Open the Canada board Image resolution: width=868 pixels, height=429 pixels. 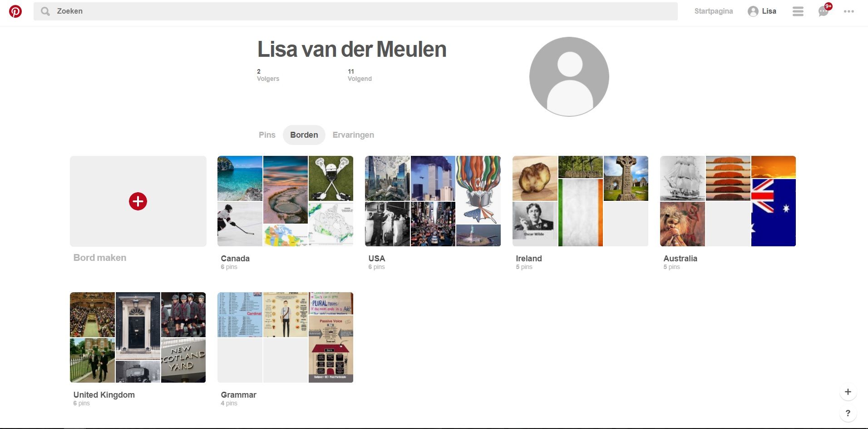285,201
